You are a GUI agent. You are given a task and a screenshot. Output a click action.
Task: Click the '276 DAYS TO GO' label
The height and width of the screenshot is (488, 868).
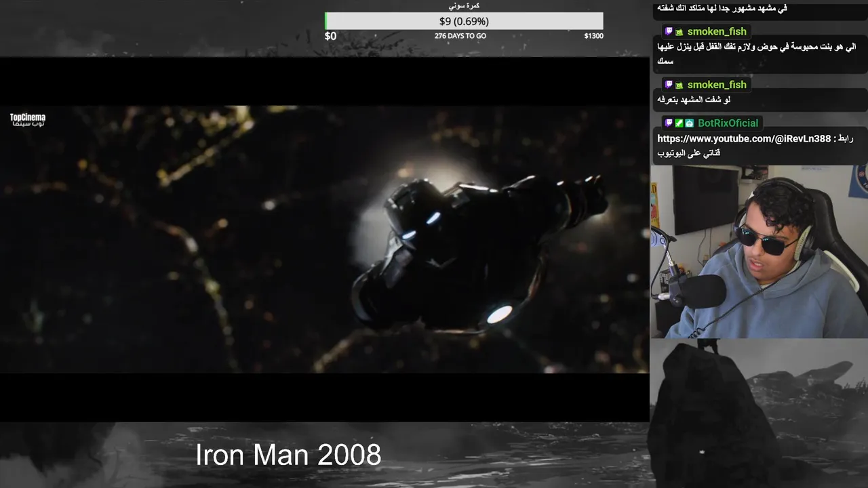point(460,36)
